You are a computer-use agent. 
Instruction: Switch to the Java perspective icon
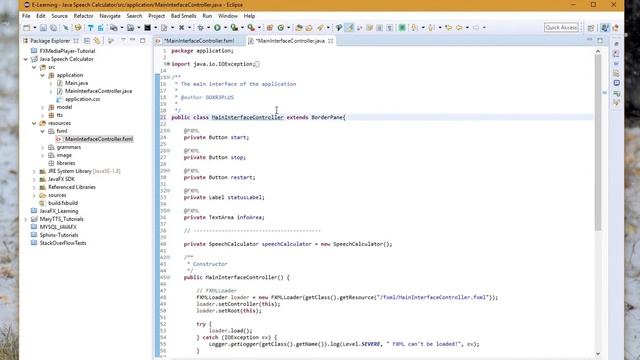pyautogui.click(x=605, y=28)
